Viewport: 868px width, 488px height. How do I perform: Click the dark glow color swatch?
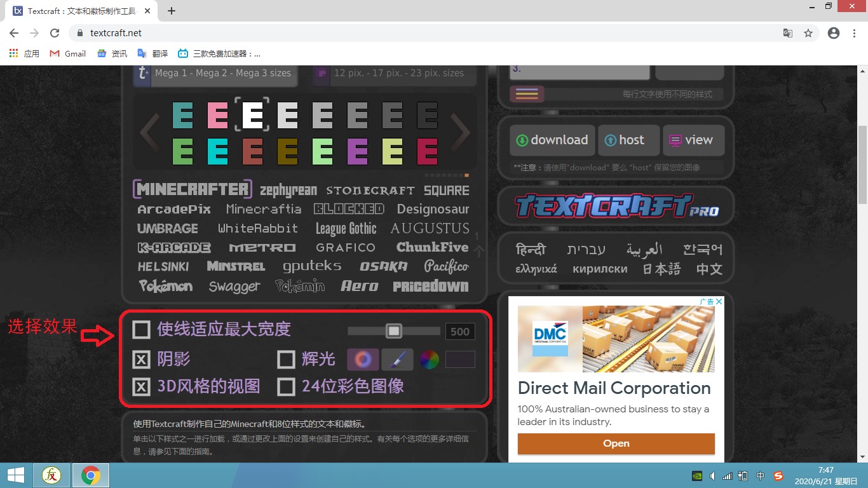tap(460, 360)
